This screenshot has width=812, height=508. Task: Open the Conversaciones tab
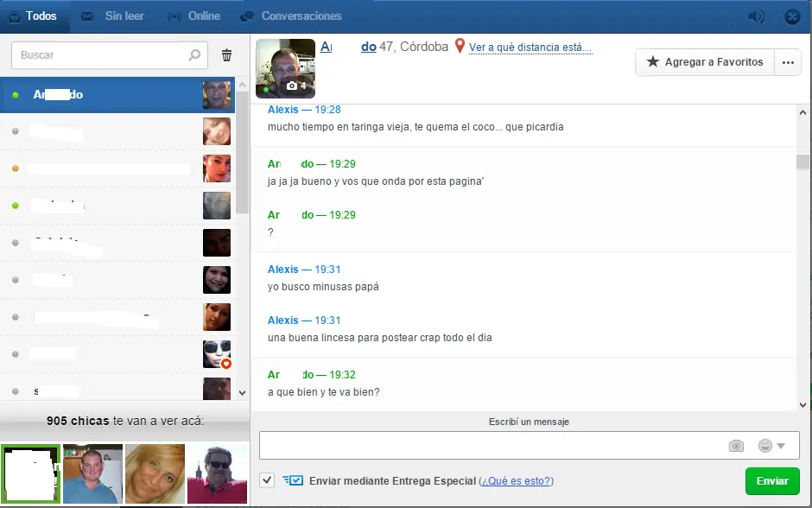pyautogui.click(x=291, y=16)
